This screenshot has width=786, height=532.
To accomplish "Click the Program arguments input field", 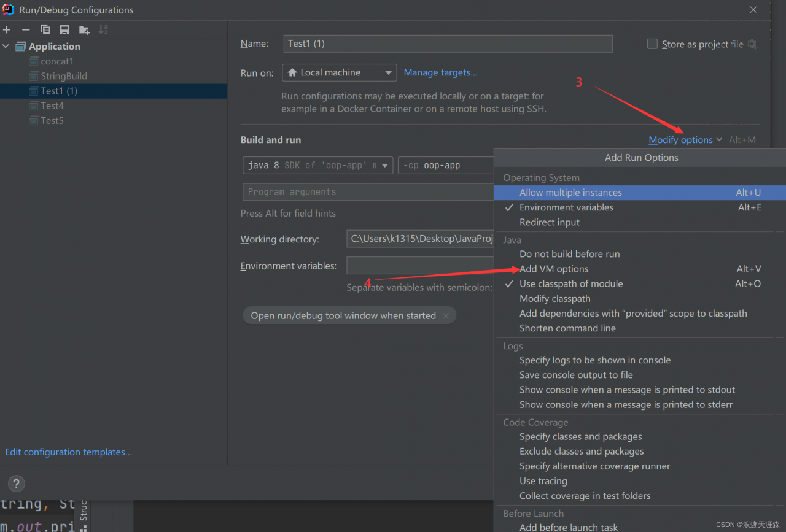I will 368,192.
